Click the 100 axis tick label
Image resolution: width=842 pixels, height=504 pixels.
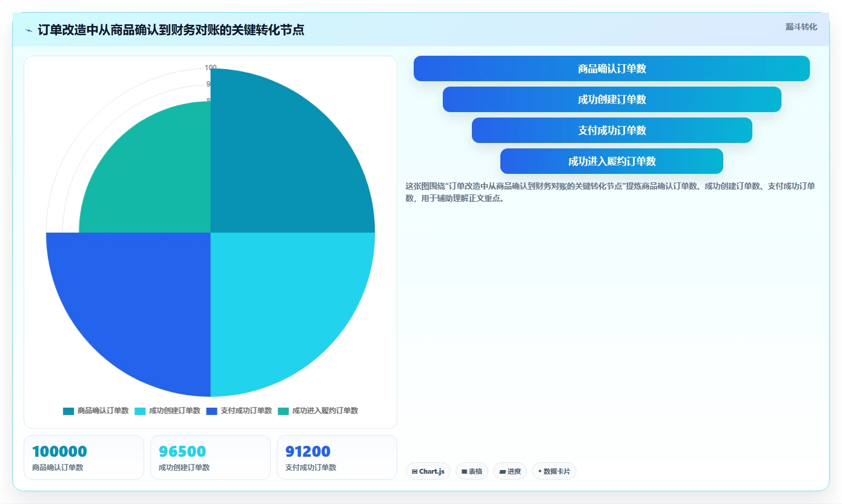tap(210, 68)
